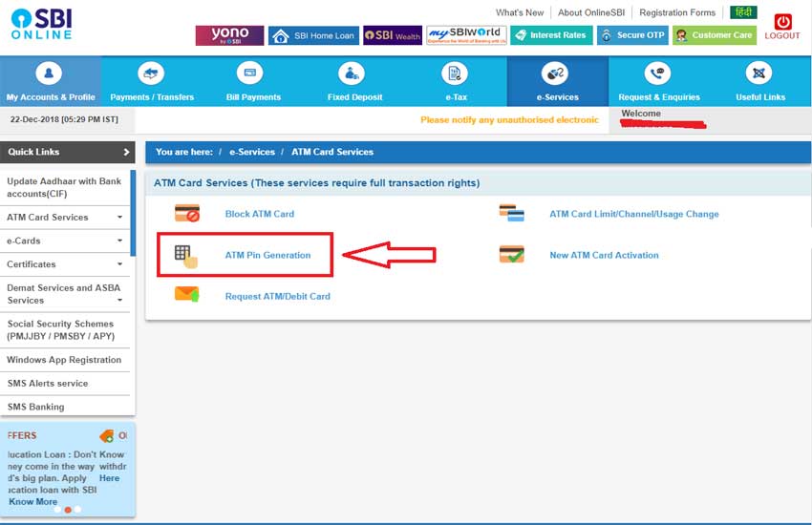The height and width of the screenshot is (525, 812).
Task: Open the Fixed Deposit tab
Action: [x=354, y=81]
